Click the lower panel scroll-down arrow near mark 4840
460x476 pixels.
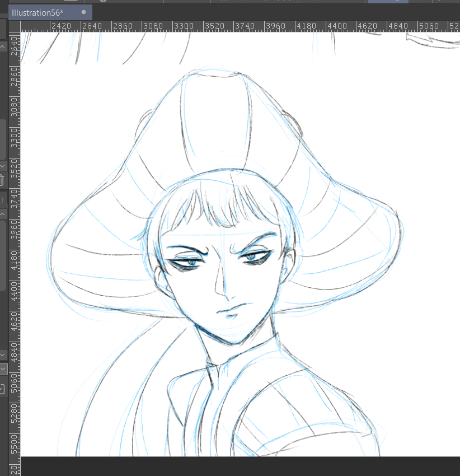2,354
